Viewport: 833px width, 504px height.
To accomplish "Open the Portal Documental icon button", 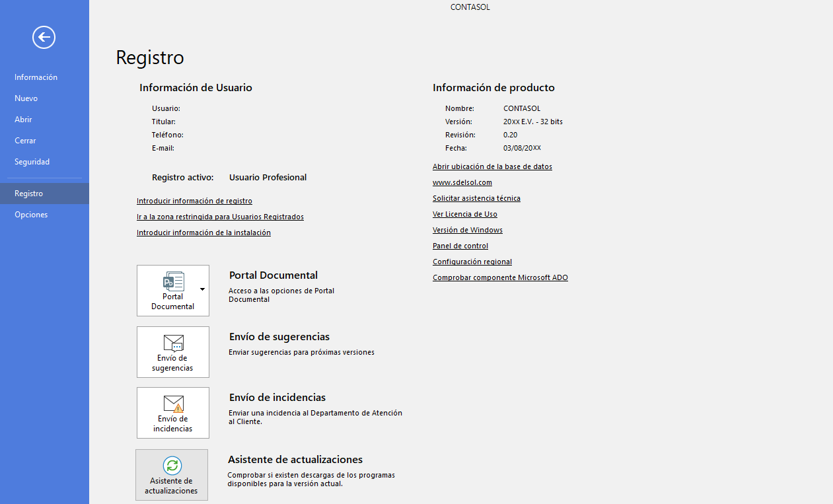I will point(173,291).
